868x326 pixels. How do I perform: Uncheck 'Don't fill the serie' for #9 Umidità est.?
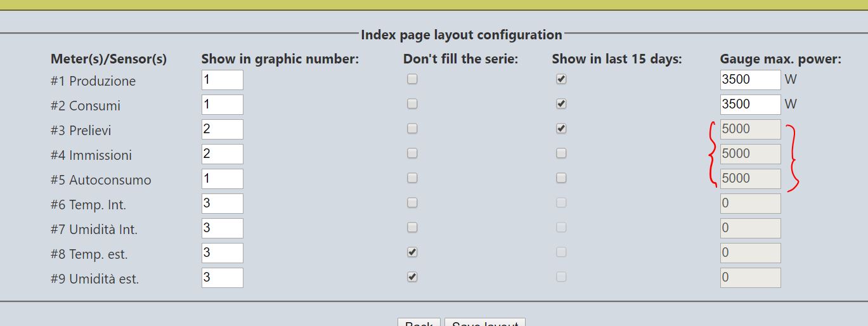tap(412, 277)
